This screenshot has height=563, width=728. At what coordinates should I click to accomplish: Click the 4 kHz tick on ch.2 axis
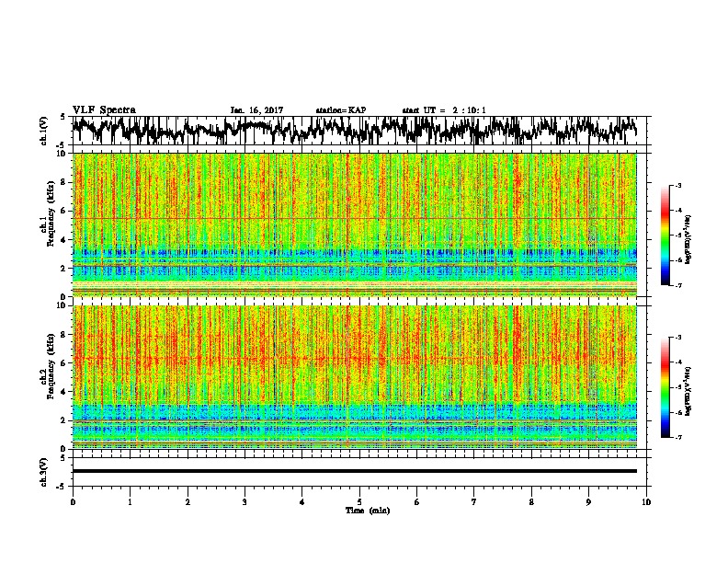pos(63,392)
